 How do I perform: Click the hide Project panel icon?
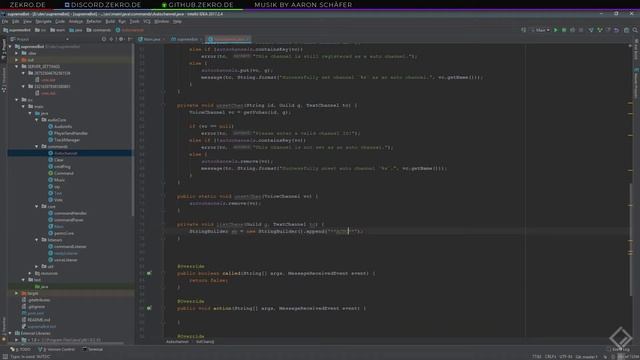click(130, 39)
